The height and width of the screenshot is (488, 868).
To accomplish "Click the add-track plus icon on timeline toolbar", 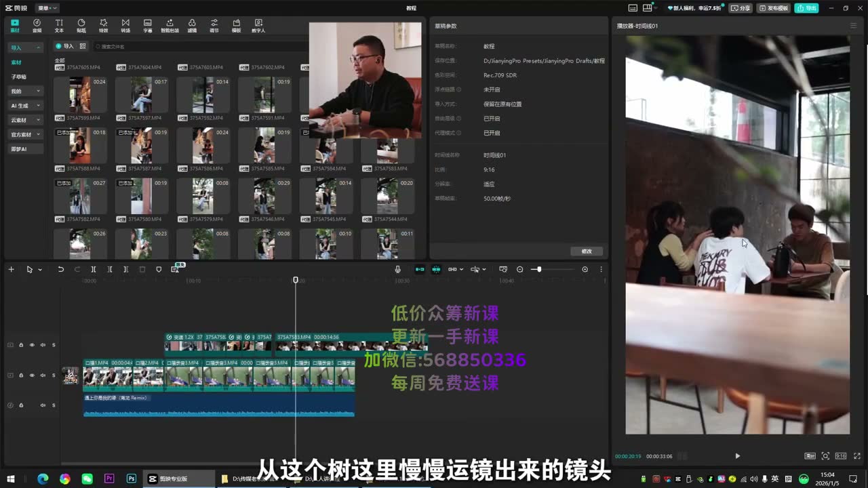I will [x=11, y=269].
